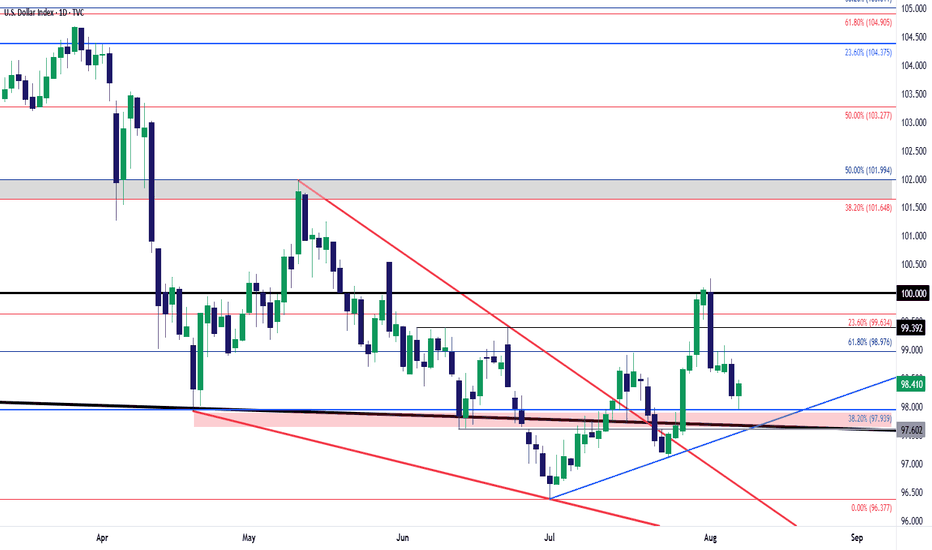Select the black horizontal line at 100.000
932x550 pixels.
coord(448,293)
